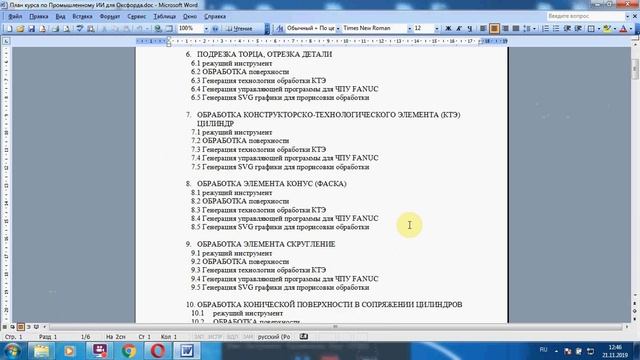Justify text alignment
Screen dimensions: 640x360
[516, 29]
